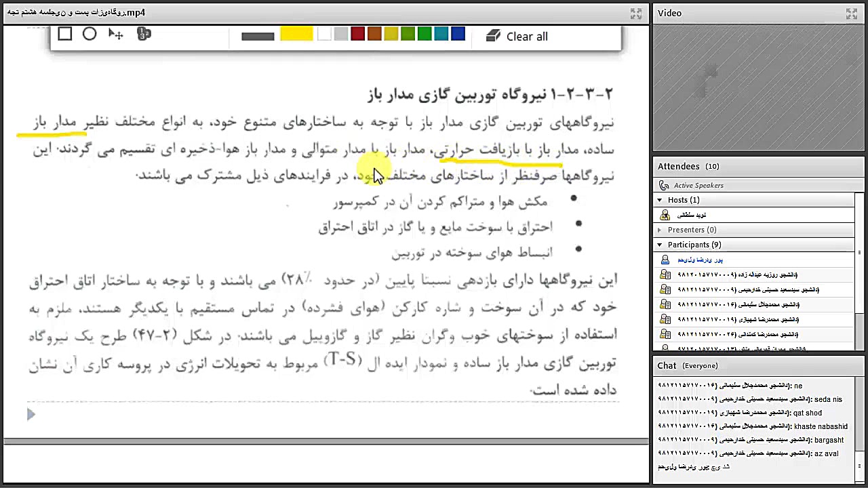The width and height of the screenshot is (868, 488).
Task: Select the numbered stamp annotation tool
Action: pyautogui.click(x=144, y=34)
